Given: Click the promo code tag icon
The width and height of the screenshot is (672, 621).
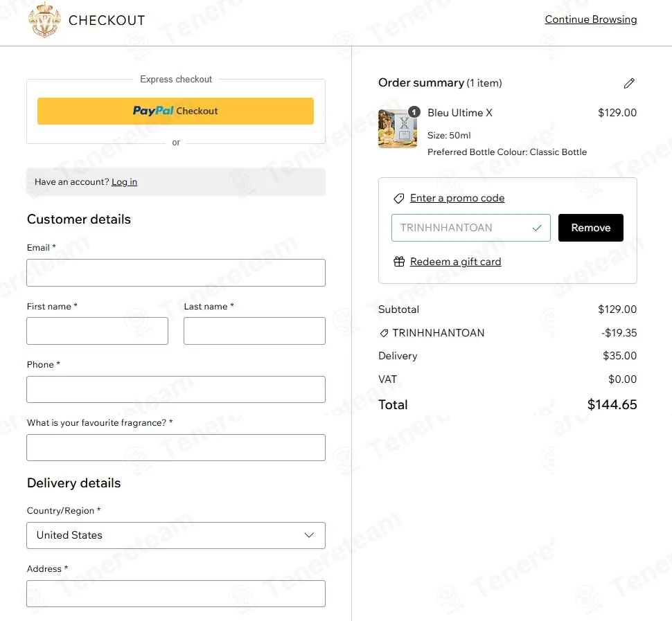Looking at the screenshot, I should tap(398, 198).
